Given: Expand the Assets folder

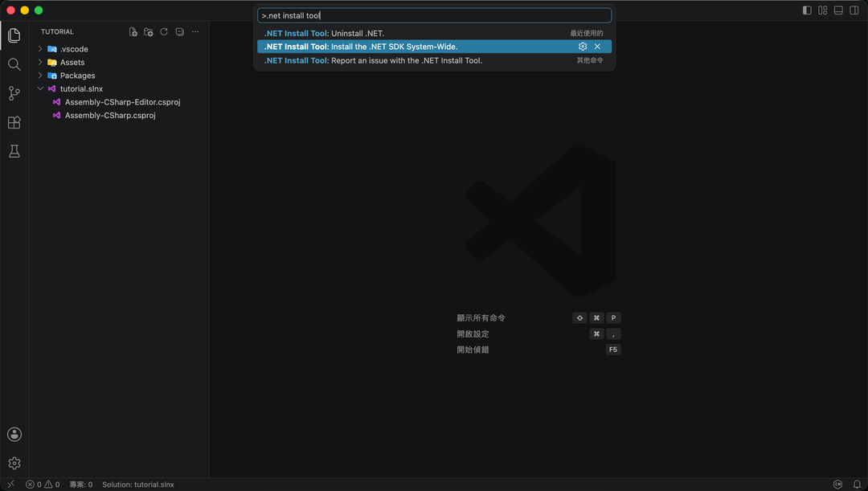Looking at the screenshot, I should point(40,62).
